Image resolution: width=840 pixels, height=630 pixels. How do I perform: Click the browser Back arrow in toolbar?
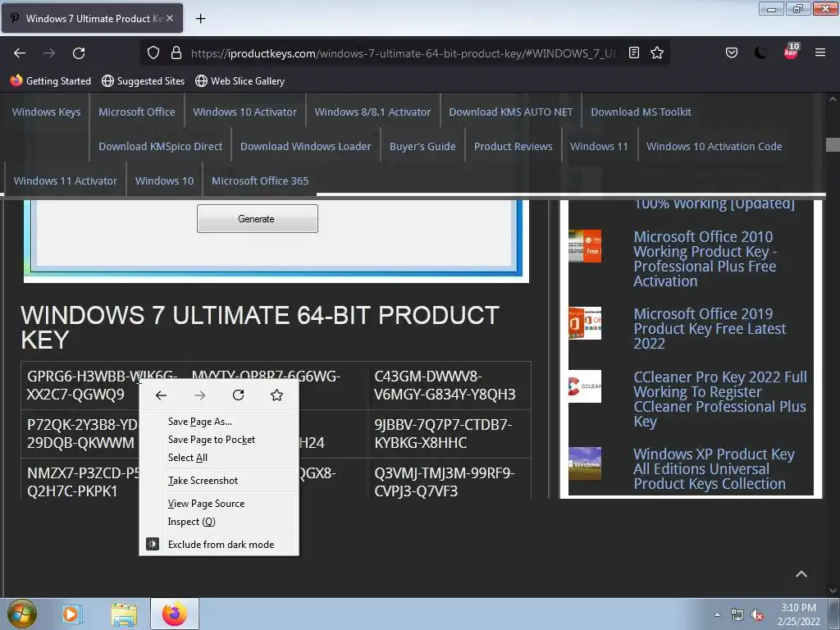[x=20, y=53]
